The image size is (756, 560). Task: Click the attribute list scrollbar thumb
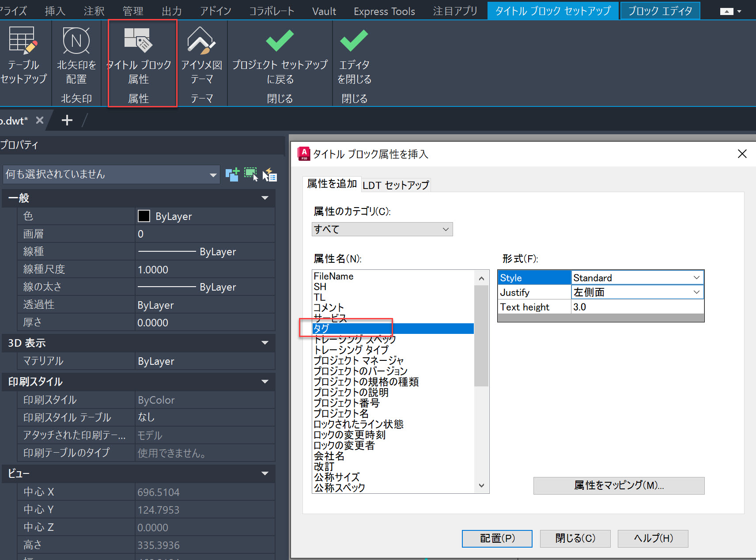pos(481,336)
